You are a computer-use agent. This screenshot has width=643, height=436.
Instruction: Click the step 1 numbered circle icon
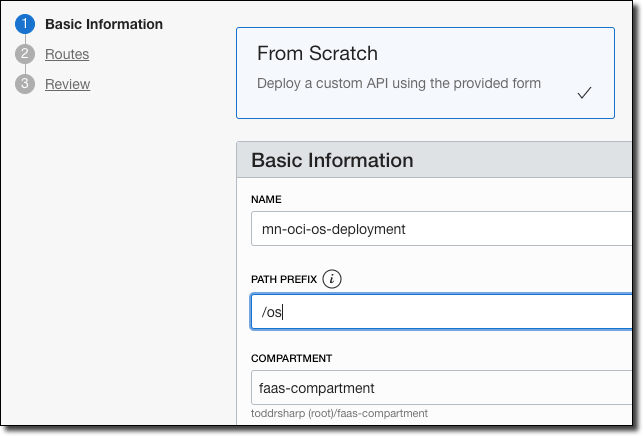[x=25, y=23]
